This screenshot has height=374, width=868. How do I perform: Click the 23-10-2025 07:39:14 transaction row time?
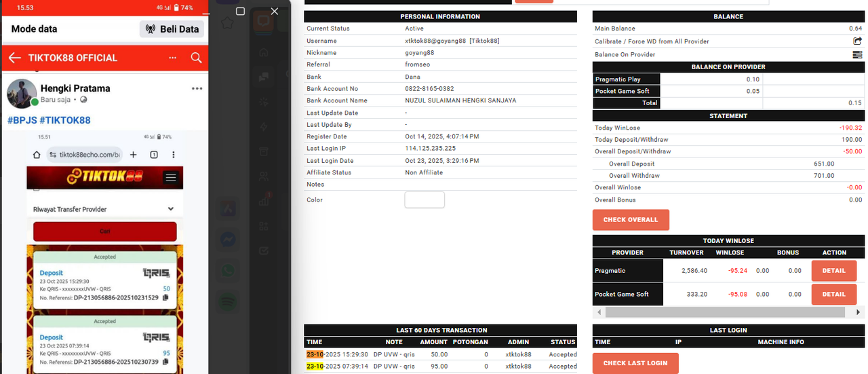tap(337, 367)
